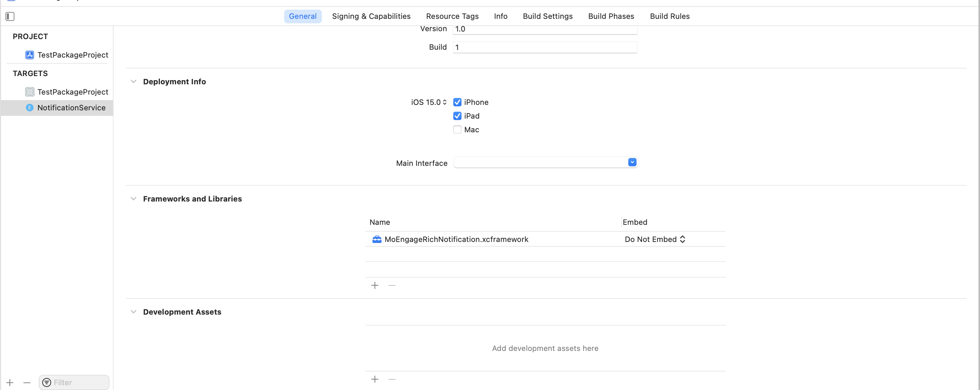Uncheck the iPhone checkbox
Image resolution: width=980 pixels, height=390 pixels.
tap(457, 102)
